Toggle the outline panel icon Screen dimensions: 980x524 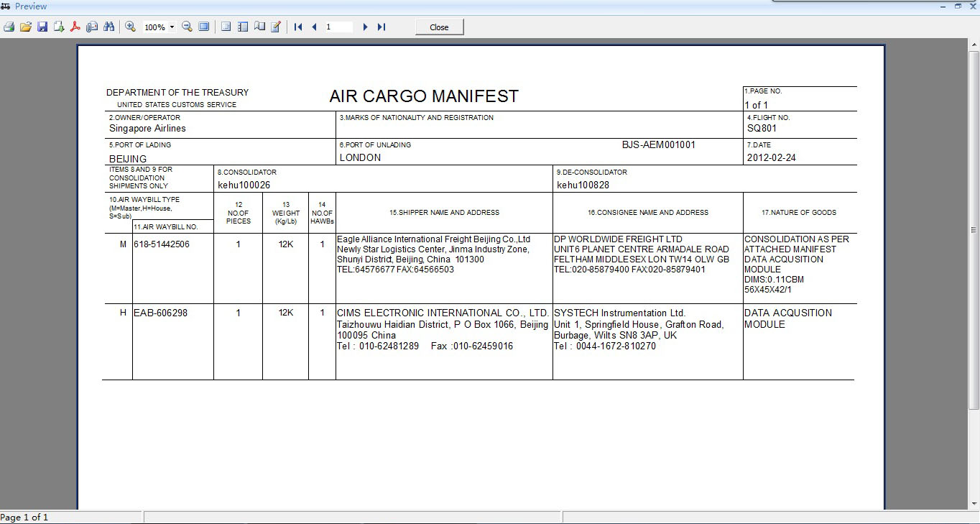point(226,27)
